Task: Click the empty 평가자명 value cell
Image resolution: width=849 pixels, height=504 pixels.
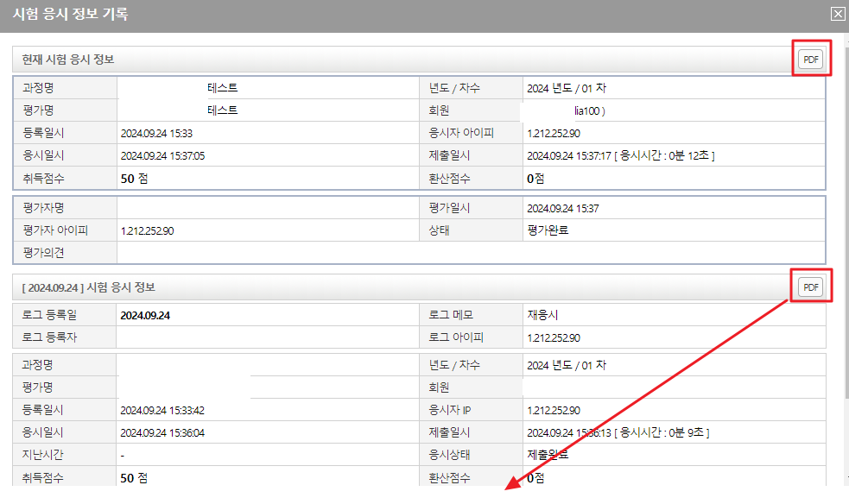Action: pyautogui.click(x=268, y=208)
